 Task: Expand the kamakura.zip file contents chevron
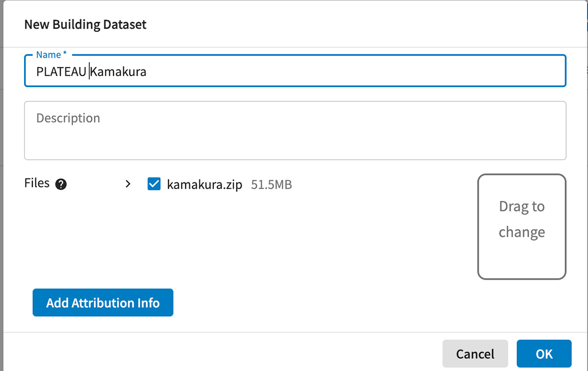click(x=128, y=184)
